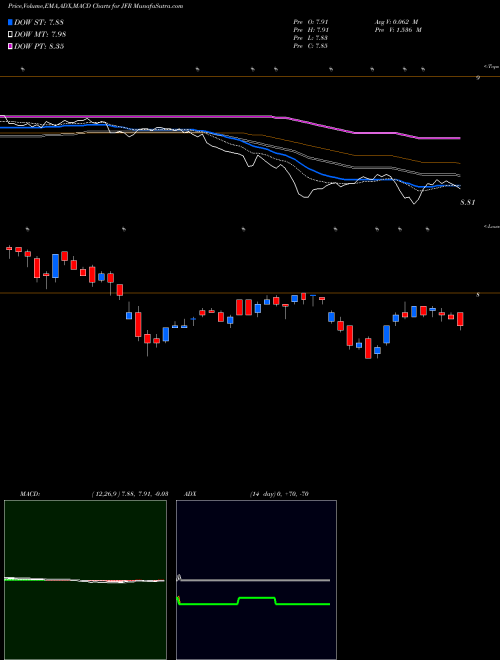
Task: Click the price axis label '9'
Action: (x=478, y=78)
